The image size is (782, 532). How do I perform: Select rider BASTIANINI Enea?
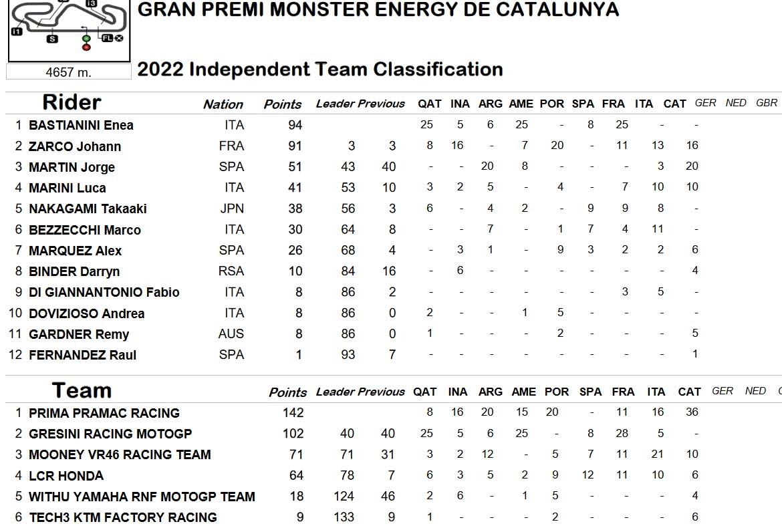[81, 125]
